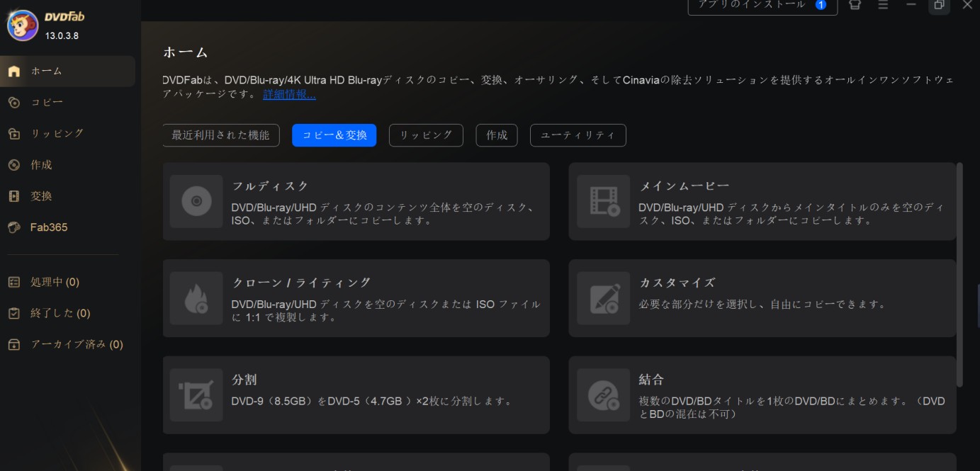Screen dimensions: 980x471
Task: Click the 作成 icon in the sidebar
Action: [x=14, y=164]
